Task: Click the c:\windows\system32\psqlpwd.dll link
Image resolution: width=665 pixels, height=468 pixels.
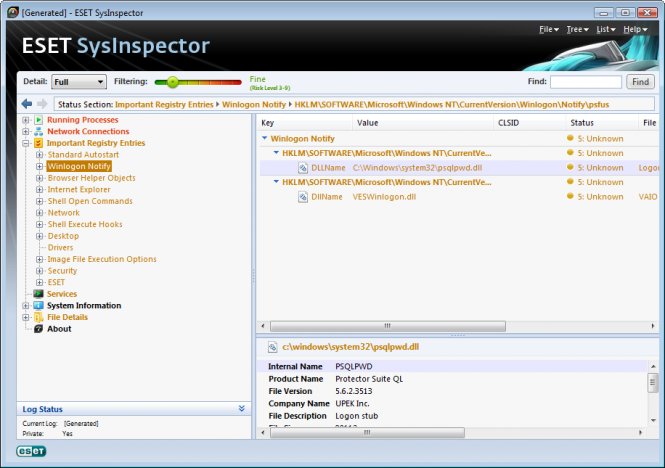Action: 351,347
